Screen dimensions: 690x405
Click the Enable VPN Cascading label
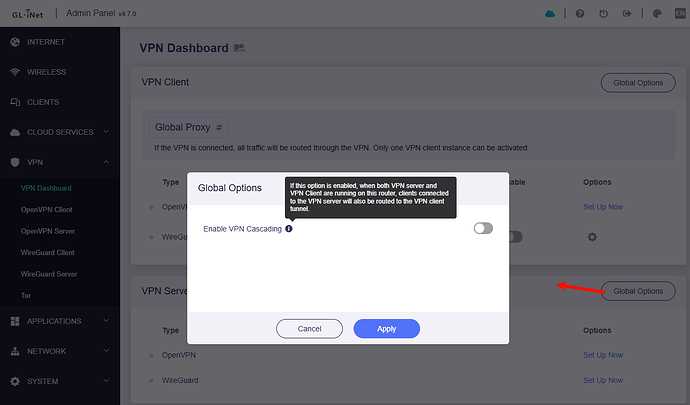point(242,229)
